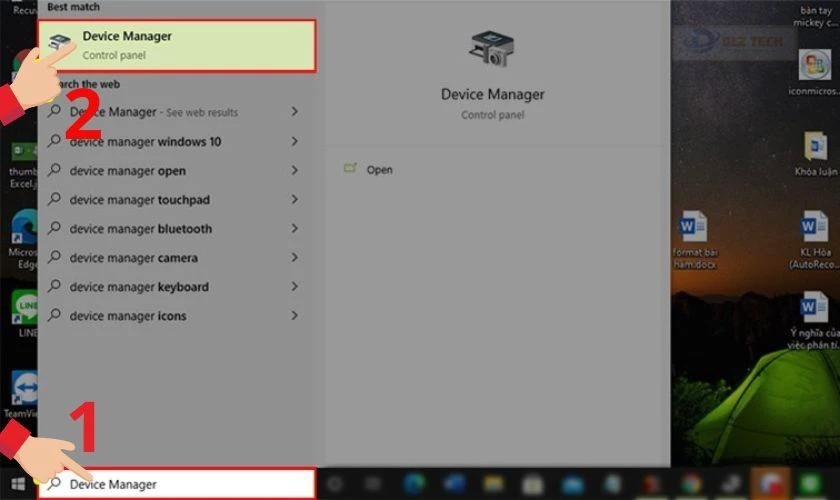
Task: Select 'device manager open' suggestion
Action: [177, 170]
